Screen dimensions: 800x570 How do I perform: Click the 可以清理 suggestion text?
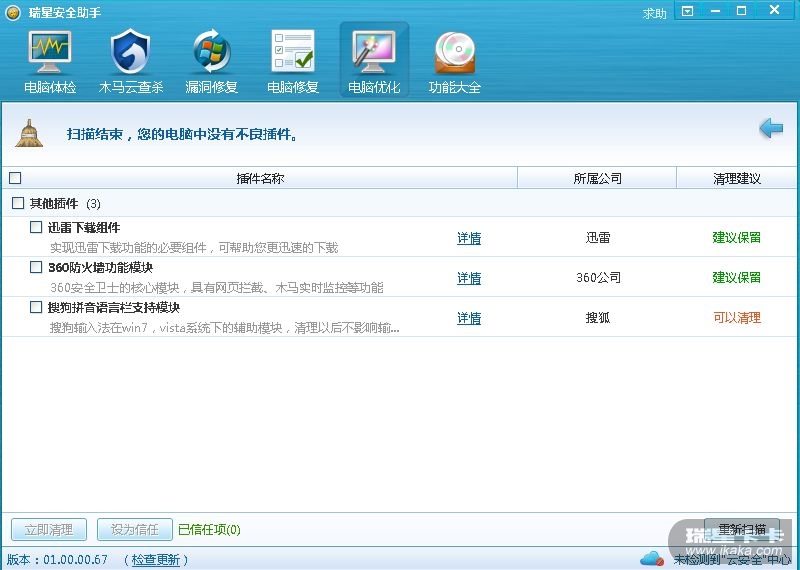[x=737, y=317]
